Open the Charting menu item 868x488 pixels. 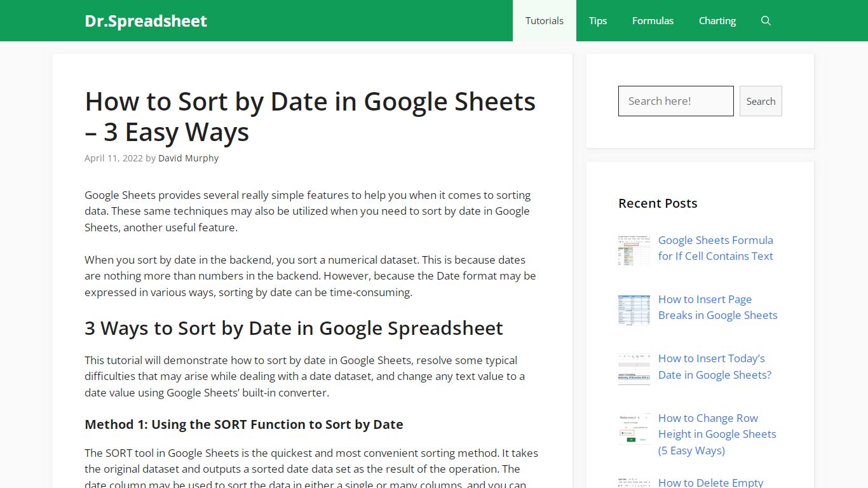[x=717, y=21]
